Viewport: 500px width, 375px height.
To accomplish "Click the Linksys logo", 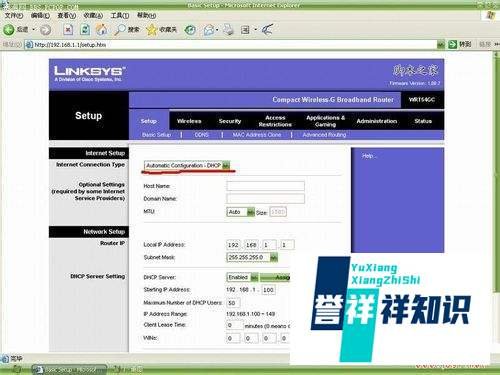I will click(89, 74).
